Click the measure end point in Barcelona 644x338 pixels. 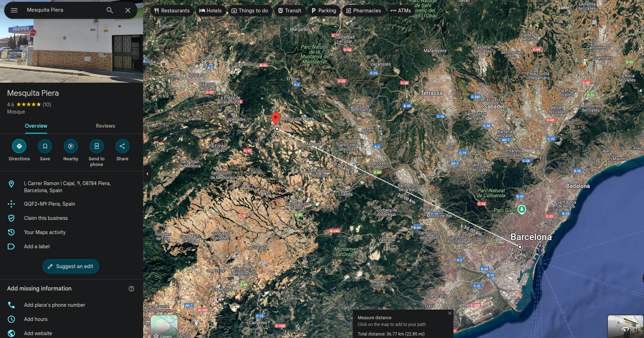[520, 246]
